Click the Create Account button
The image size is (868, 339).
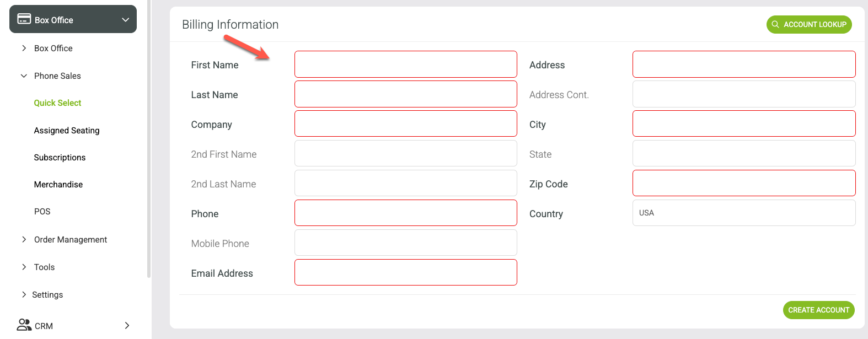coord(819,310)
